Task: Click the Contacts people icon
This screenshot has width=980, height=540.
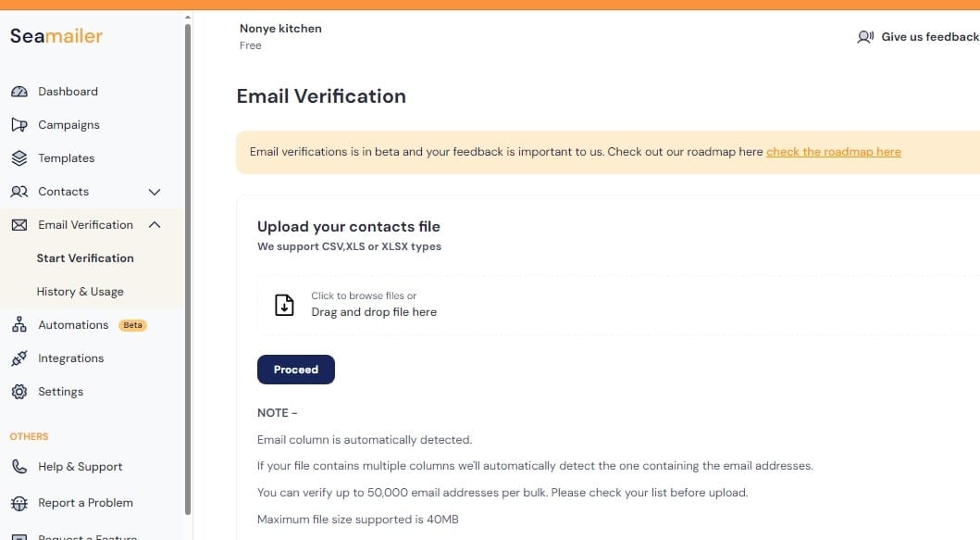Action: [19, 192]
